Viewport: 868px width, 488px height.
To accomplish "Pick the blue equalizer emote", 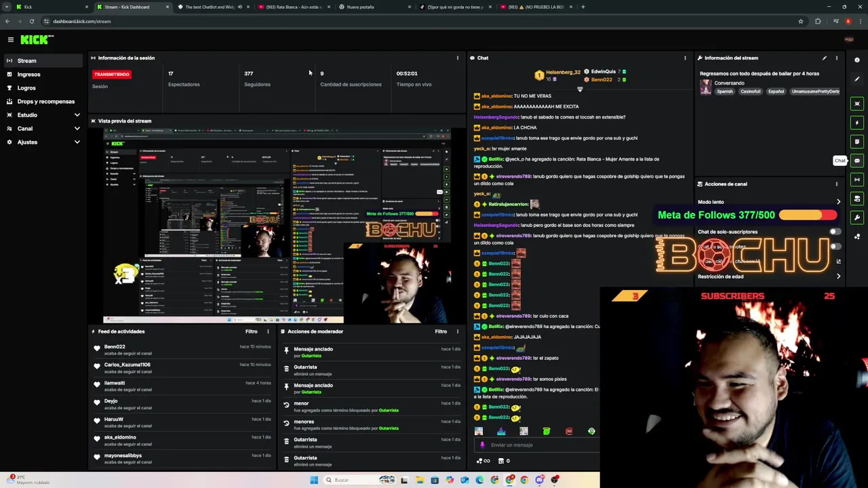I will (x=501, y=431).
